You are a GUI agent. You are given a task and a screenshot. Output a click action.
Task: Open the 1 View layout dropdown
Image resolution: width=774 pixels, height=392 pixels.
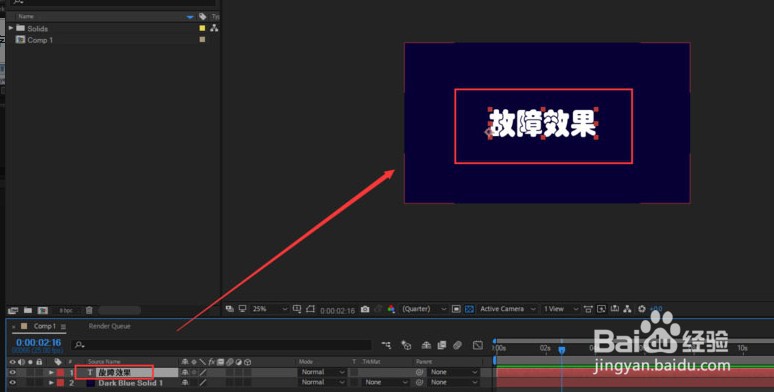pyautogui.click(x=560, y=309)
